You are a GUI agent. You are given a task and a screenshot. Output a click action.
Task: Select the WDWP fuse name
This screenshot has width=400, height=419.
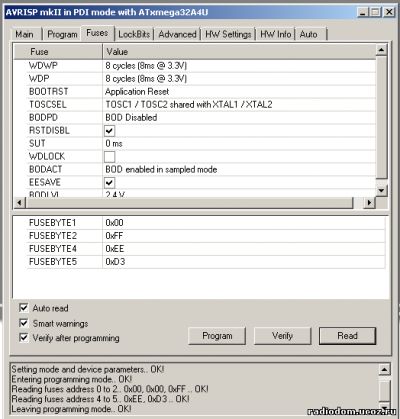click(43, 66)
